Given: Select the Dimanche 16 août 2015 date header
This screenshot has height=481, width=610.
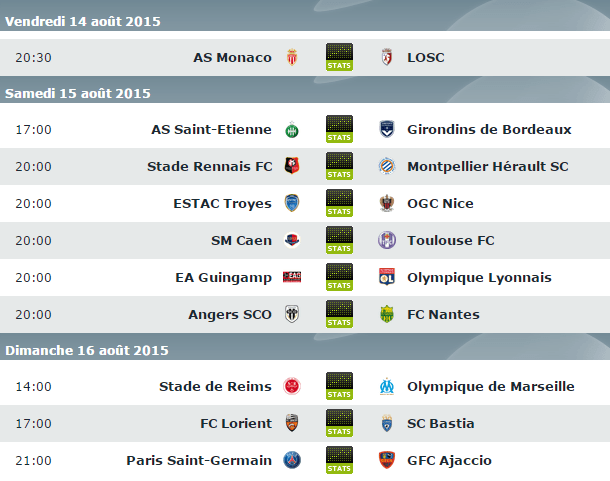Looking at the screenshot, I should coord(87,350).
